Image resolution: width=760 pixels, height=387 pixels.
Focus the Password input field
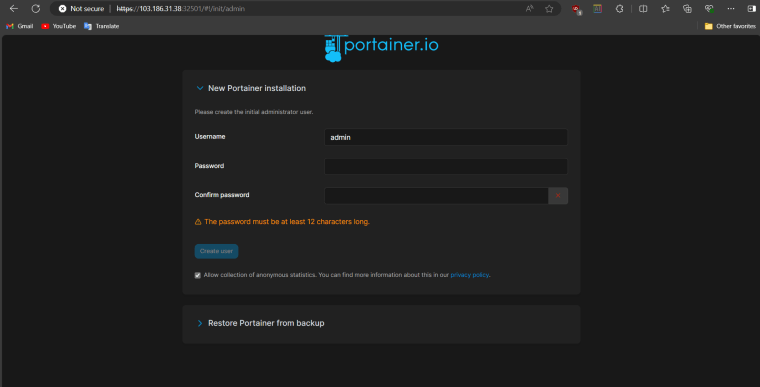click(446, 166)
